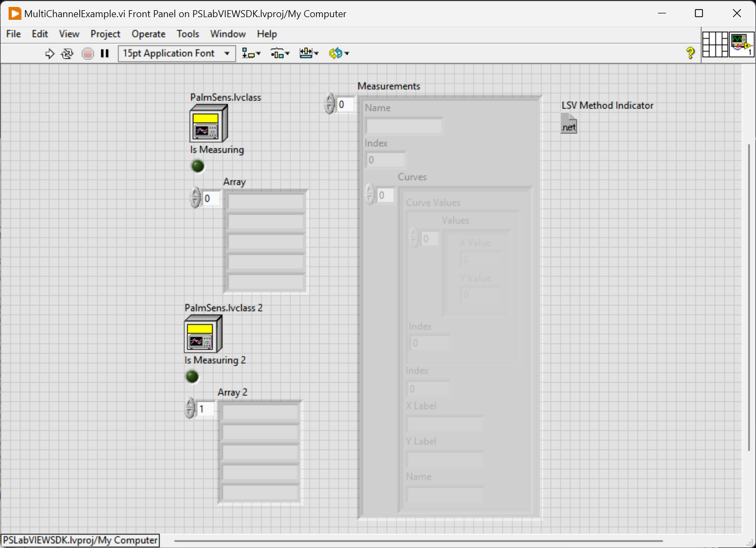756x548 pixels.
Task: Open the Tools menu
Action: (x=188, y=34)
